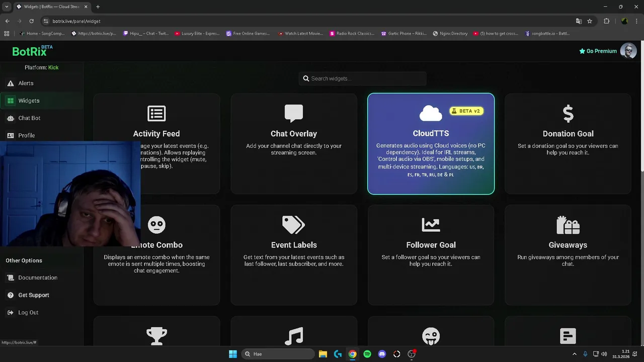
Task: Open the Windows Start menu
Action: 233,354
